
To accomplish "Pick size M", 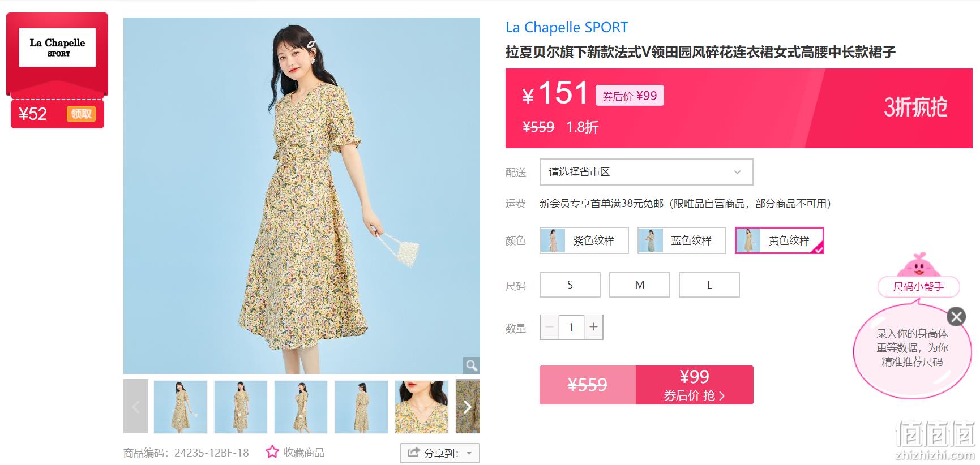I will tap(640, 285).
